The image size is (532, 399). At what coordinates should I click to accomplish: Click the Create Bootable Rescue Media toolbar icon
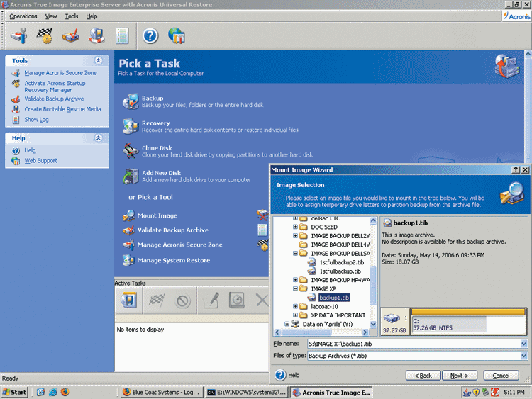(96, 35)
